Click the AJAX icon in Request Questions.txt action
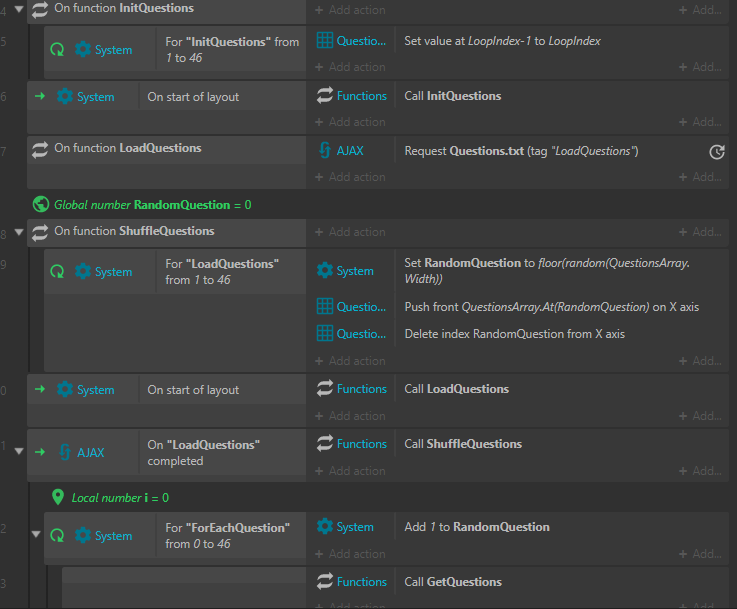The width and height of the screenshot is (737, 609). [325, 150]
